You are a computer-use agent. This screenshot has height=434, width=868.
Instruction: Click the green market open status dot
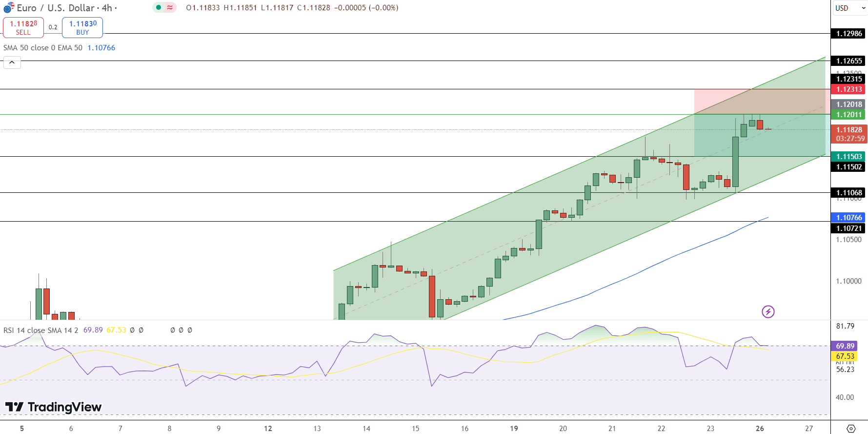tap(159, 8)
